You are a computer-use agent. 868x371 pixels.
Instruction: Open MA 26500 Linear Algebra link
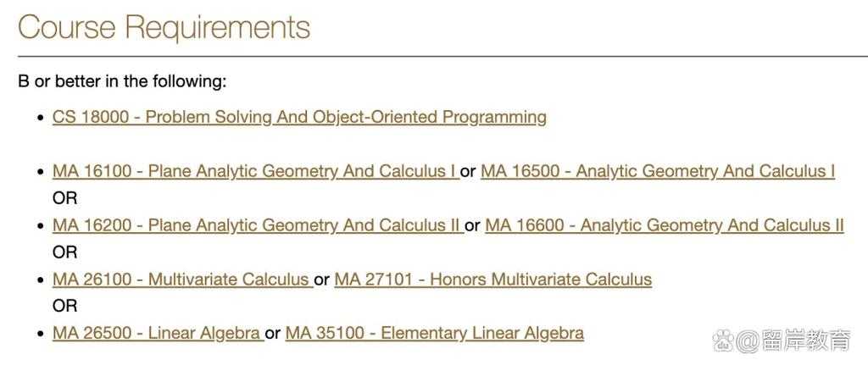[159, 334]
